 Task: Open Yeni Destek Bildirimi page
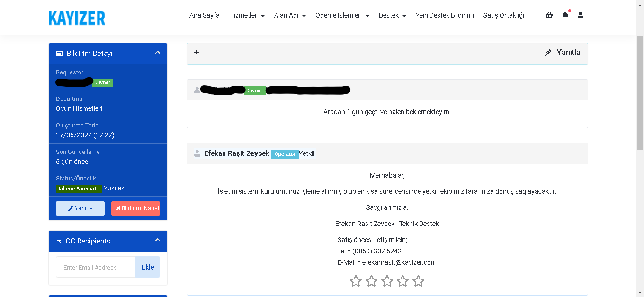tap(445, 15)
